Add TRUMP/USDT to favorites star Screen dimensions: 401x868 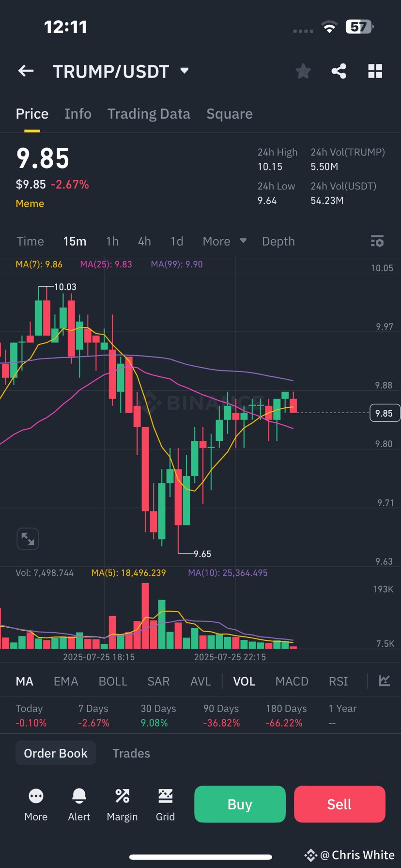click(x=303, y=71)
